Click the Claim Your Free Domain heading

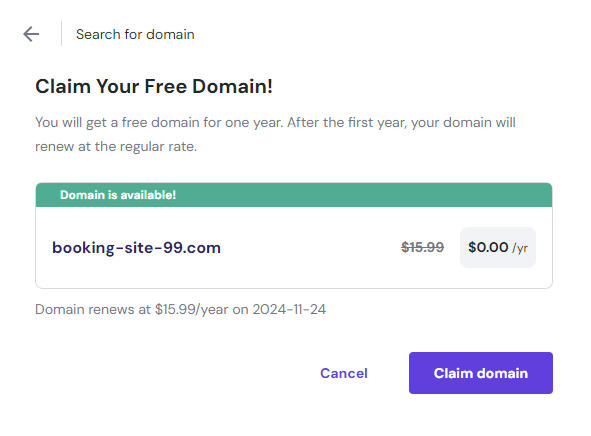pos(154,86)
